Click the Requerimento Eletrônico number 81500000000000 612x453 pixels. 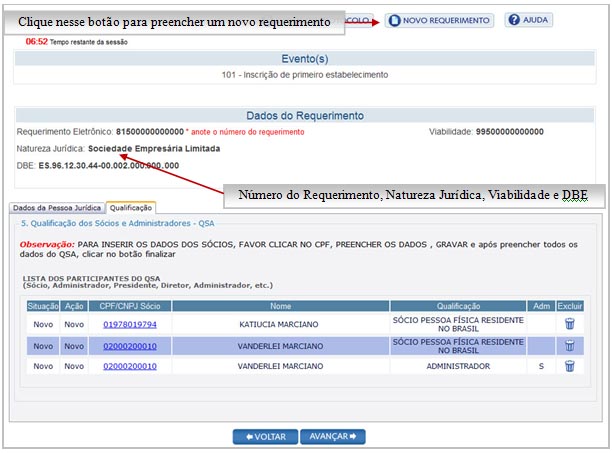pos(150,131)
